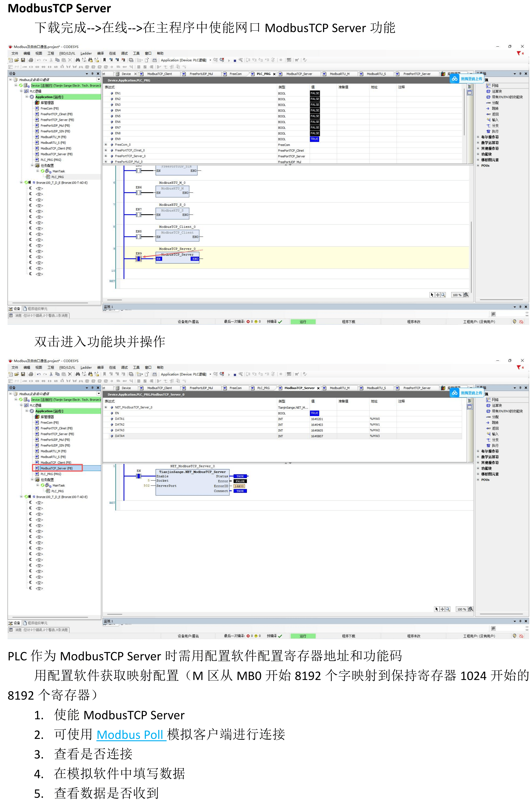Open the Application [Device: PLC逻辑] dropdown in PLC_PRG window
The width and height of the screenshot is (532, 800).
click(210, 60)
